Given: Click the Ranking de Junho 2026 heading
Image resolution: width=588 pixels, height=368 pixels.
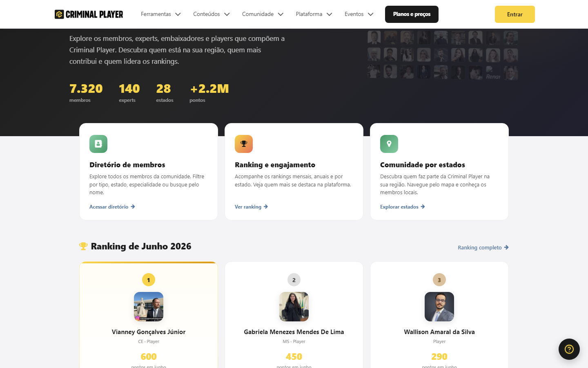Looking at the screenshot, I should coord(141,246).
